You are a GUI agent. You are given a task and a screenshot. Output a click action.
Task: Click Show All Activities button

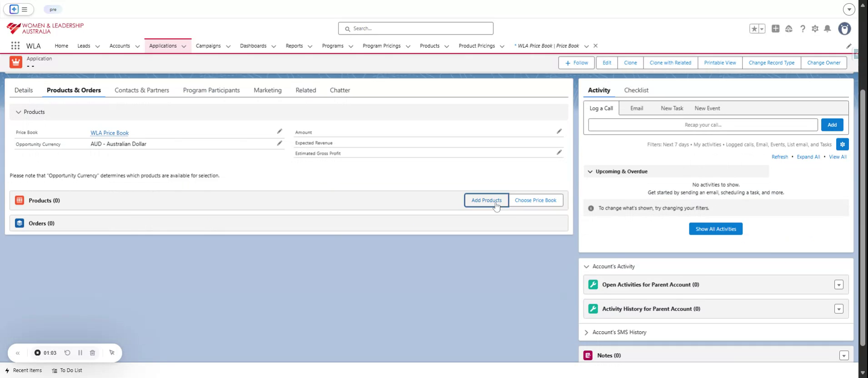(716, 229)
